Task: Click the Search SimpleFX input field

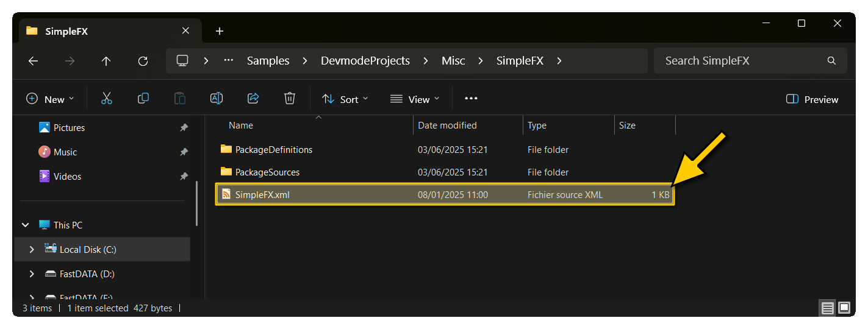Action: click(741, 61)
